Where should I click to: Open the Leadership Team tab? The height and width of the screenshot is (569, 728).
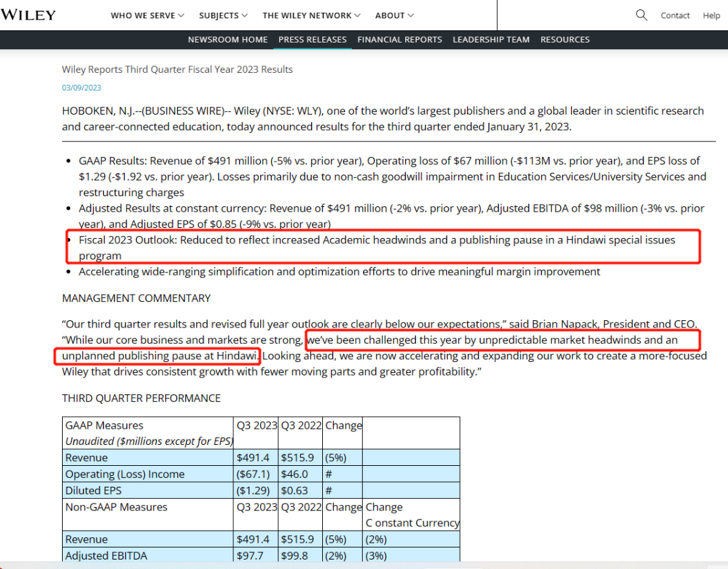pos(491,40)
